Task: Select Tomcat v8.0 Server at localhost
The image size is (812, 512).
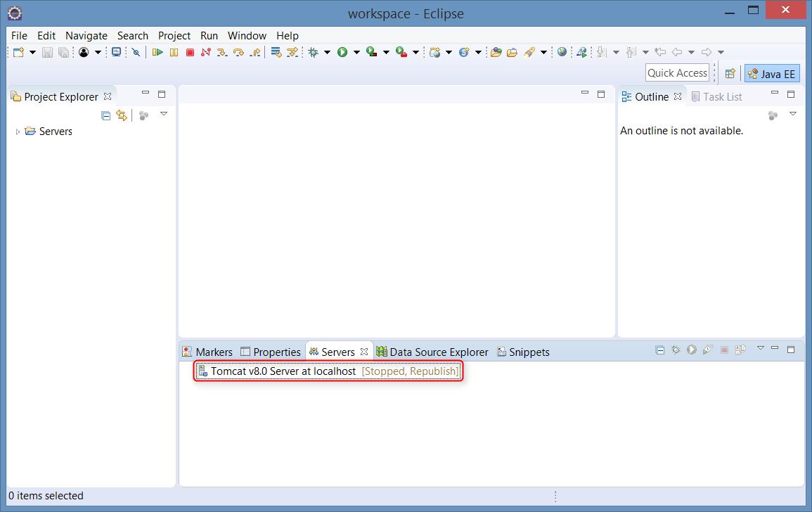Action: tap(328, 371)
